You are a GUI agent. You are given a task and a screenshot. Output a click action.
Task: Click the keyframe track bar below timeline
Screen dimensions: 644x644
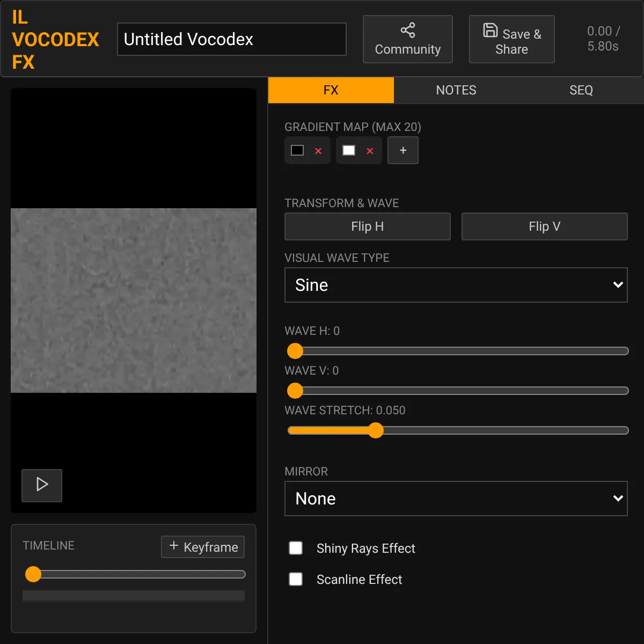pos(134,596)
